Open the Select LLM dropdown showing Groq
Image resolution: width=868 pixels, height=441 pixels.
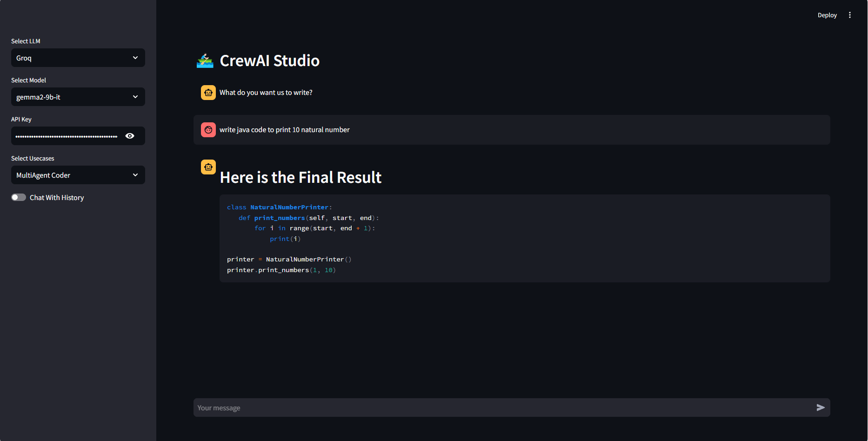point(77,58)
